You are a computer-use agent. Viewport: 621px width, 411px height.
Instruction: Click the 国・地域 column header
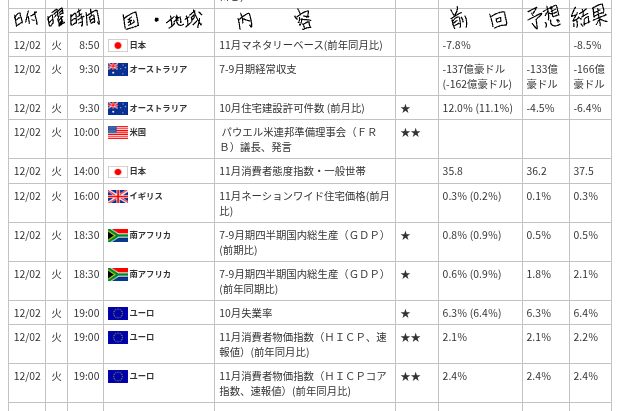click(158, 19)
